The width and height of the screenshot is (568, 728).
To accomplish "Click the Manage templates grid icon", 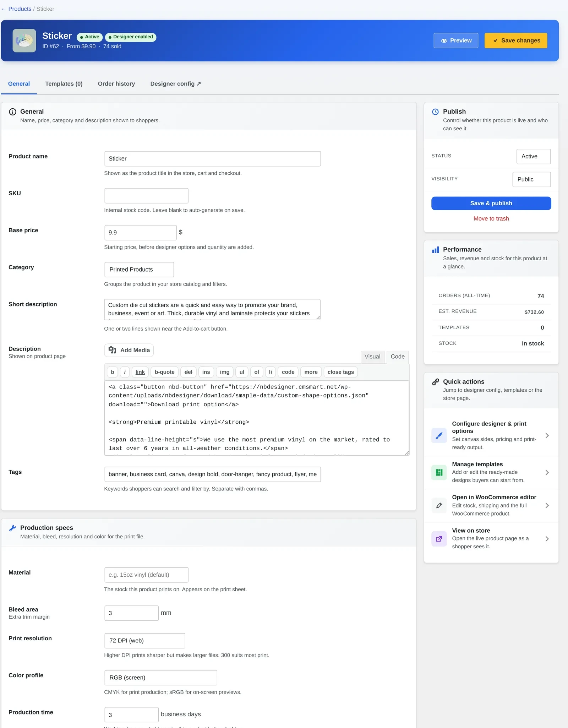I will [439, 472].
